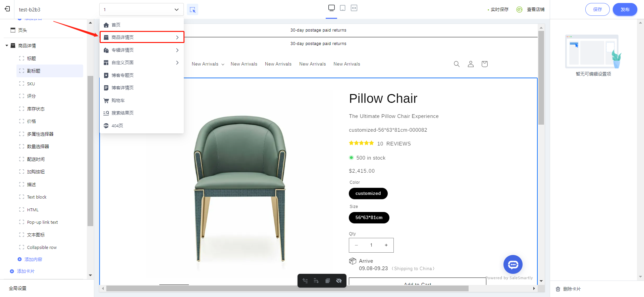This screenshot has height=297, width=644.
Task: Click 添加内容 to add content
Action: point(30,259)
